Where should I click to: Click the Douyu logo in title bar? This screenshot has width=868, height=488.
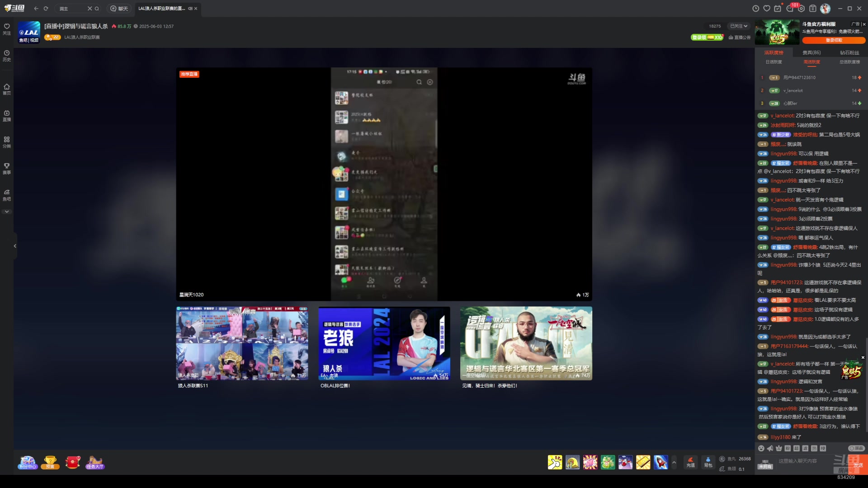[x=14, y=8]
